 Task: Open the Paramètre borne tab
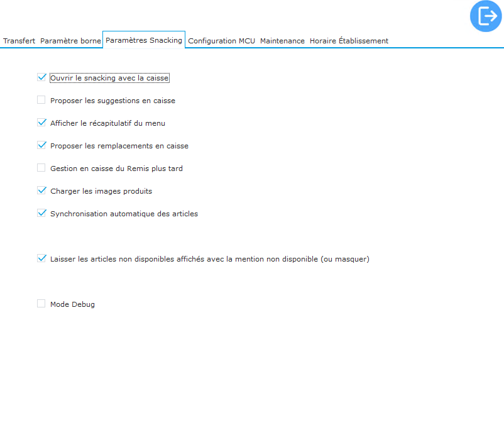coord(70,41)
